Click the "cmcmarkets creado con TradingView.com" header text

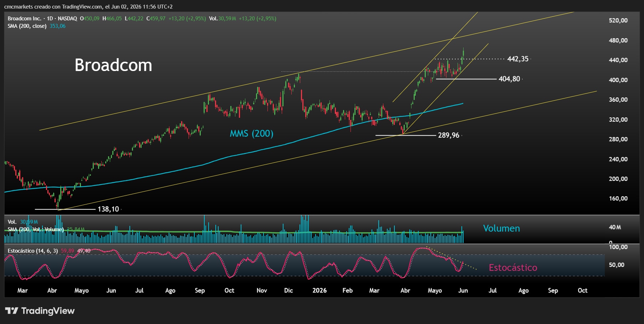tap(53, 7)
